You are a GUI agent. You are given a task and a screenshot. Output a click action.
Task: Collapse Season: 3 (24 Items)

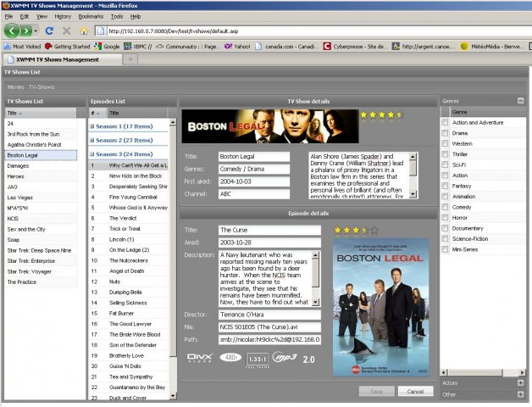coord(92,154)
